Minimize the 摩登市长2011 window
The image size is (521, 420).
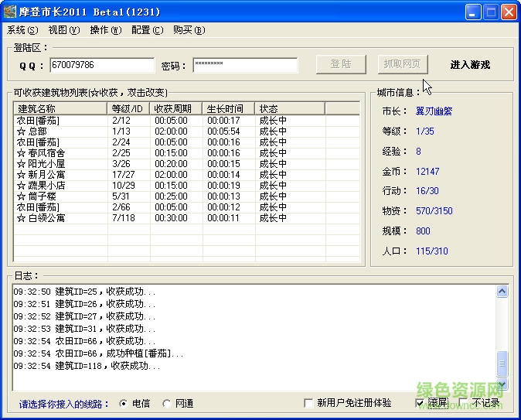(473, 12)
